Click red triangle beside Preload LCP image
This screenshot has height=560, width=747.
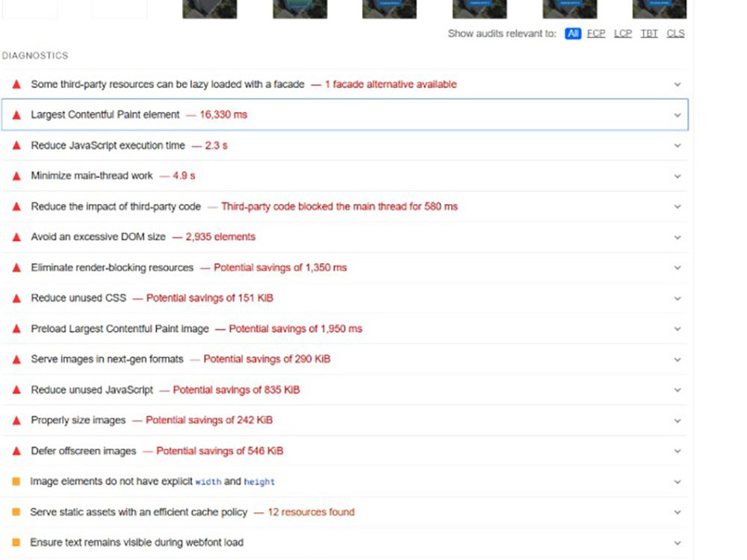pyautogui.click(x=16, y=329)
